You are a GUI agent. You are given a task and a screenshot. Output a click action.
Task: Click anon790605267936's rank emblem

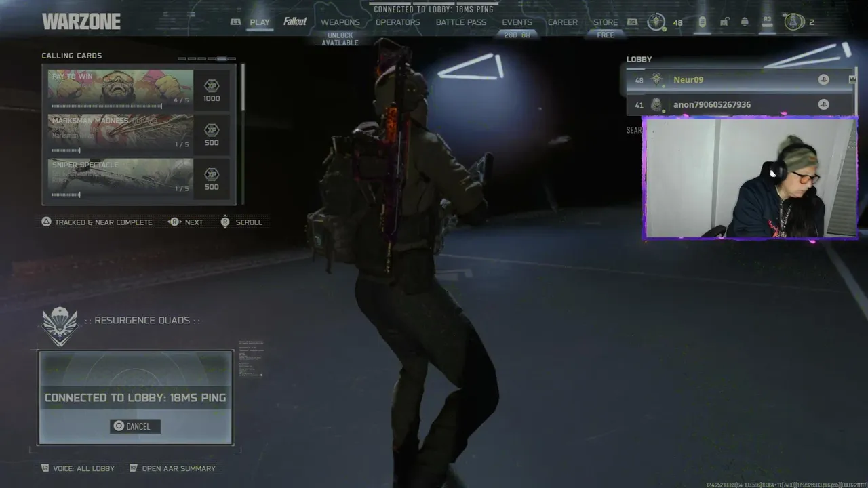pyautogui.click(x=656, y=104)
